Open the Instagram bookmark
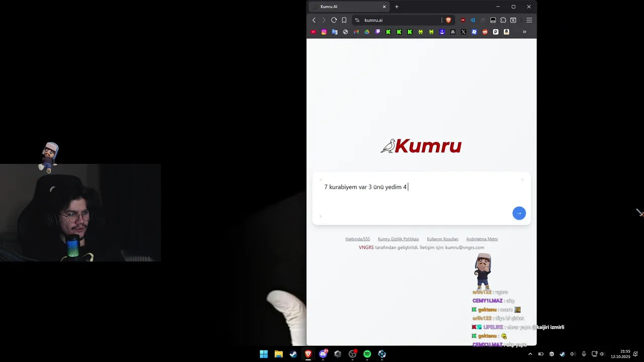This screenshot has width=644, height=362. click(324, 32)
